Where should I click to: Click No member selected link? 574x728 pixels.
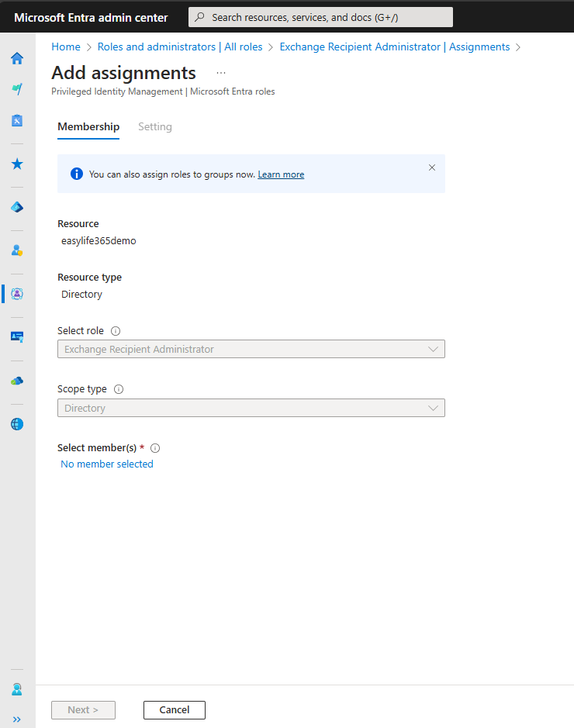point(107,464)
